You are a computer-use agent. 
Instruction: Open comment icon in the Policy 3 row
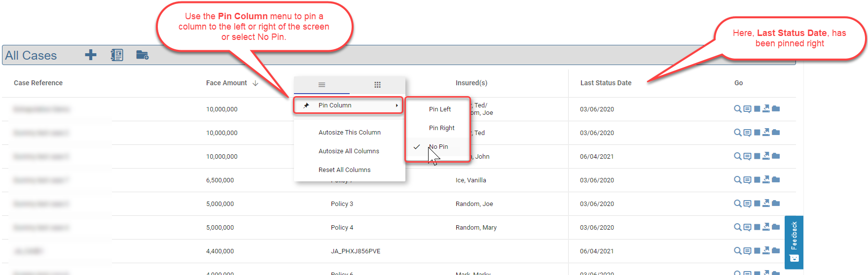pyautogui.click(x=747, y=204)
